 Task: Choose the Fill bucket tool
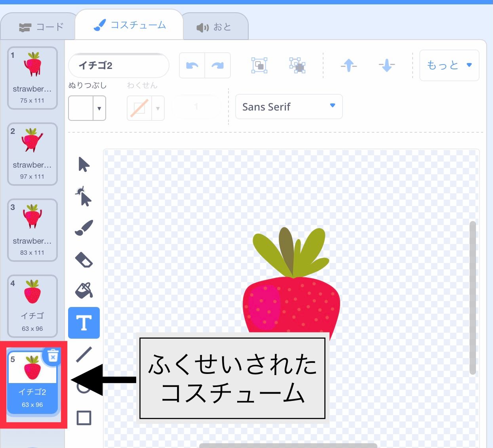tap(84, 290)
